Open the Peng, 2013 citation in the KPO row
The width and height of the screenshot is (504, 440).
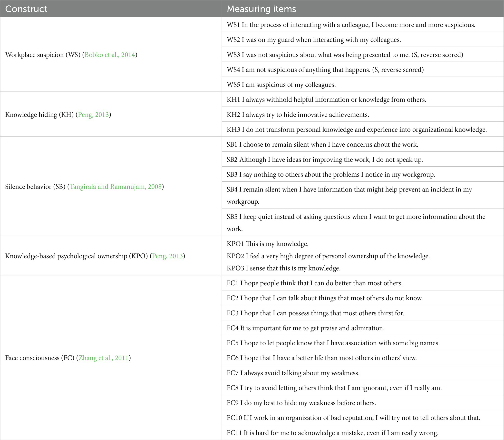(x=168, y=256)
